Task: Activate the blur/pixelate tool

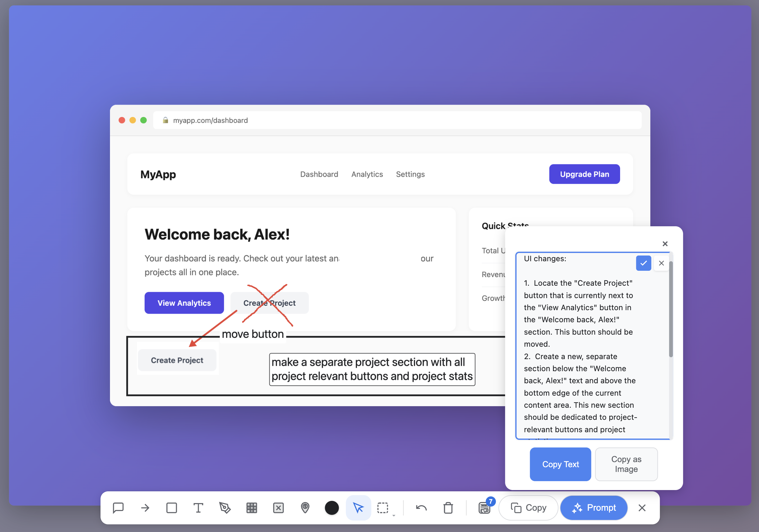Action: (x=252, y=508)
